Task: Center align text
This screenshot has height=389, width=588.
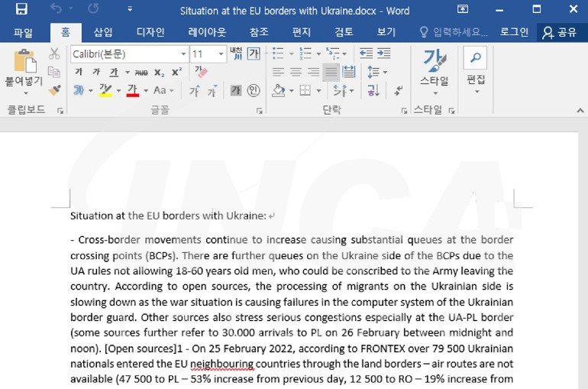Action: (x=296, y=72)
